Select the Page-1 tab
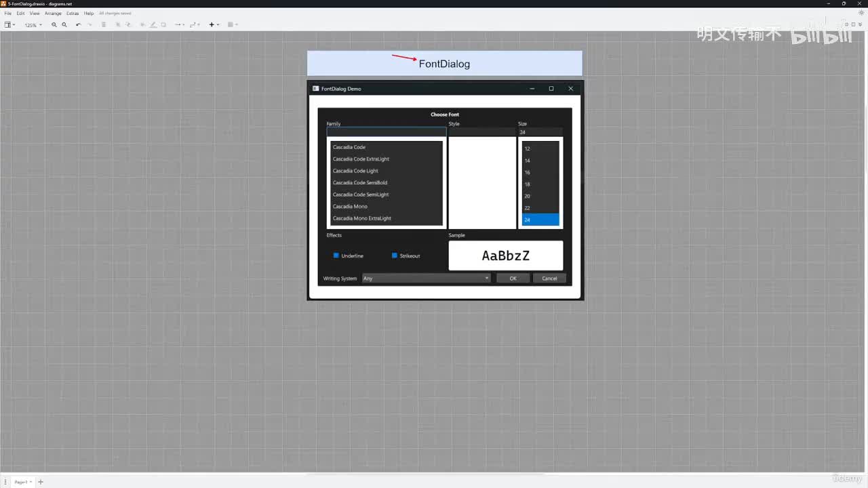 click(x=22, y=482)
